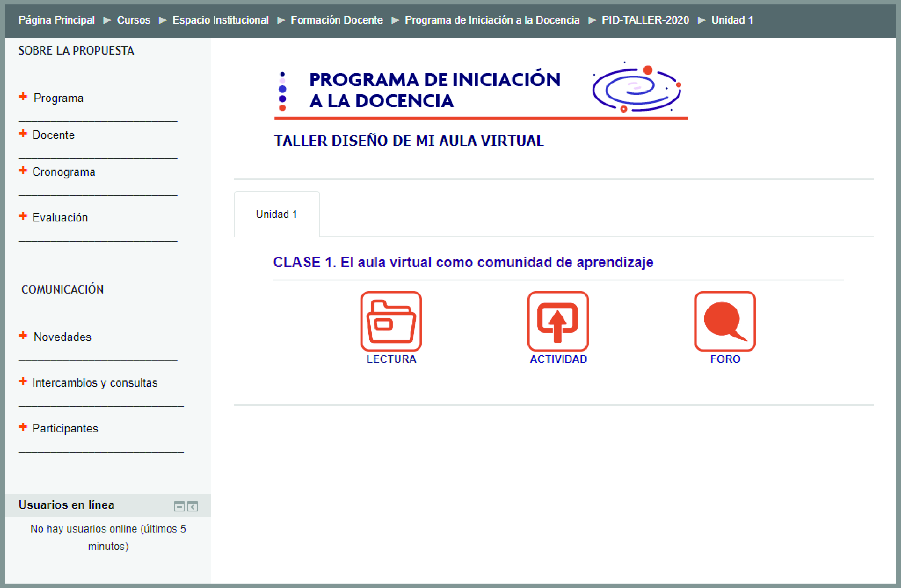Click the FORO label
Viewport: 901px width, 588px height.
[725, 359]
